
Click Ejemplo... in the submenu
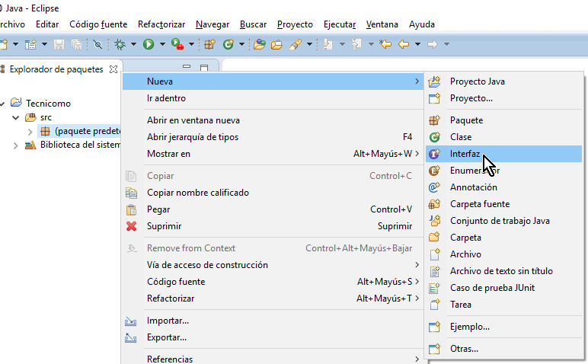503,327
